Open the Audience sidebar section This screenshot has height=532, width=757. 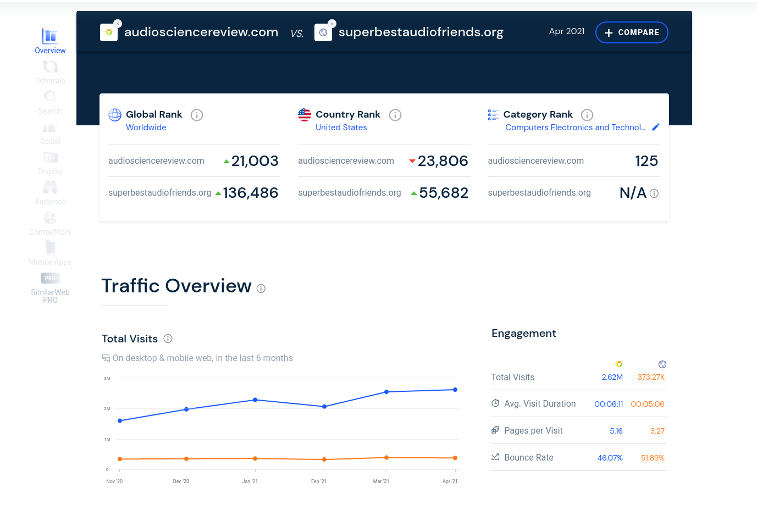pos(50,193)
